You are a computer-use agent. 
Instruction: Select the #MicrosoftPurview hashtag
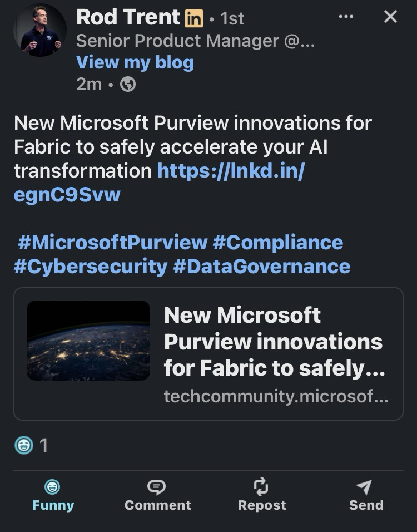pyautogui.click(x=112, y=243)
